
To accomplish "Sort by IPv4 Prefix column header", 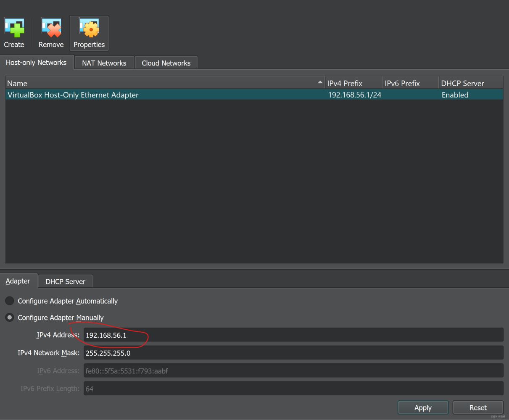I will click(353, 83).
